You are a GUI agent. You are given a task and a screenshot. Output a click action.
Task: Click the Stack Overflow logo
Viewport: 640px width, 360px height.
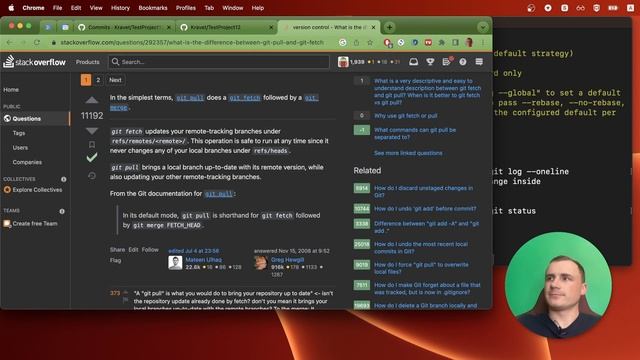[x=34, y=62]
